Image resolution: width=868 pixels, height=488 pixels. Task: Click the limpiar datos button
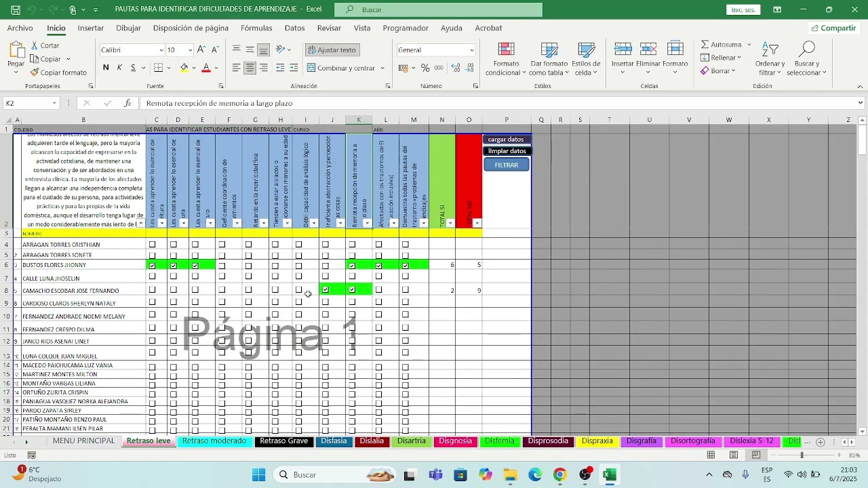pyautogui.click(x=506, y=151)
